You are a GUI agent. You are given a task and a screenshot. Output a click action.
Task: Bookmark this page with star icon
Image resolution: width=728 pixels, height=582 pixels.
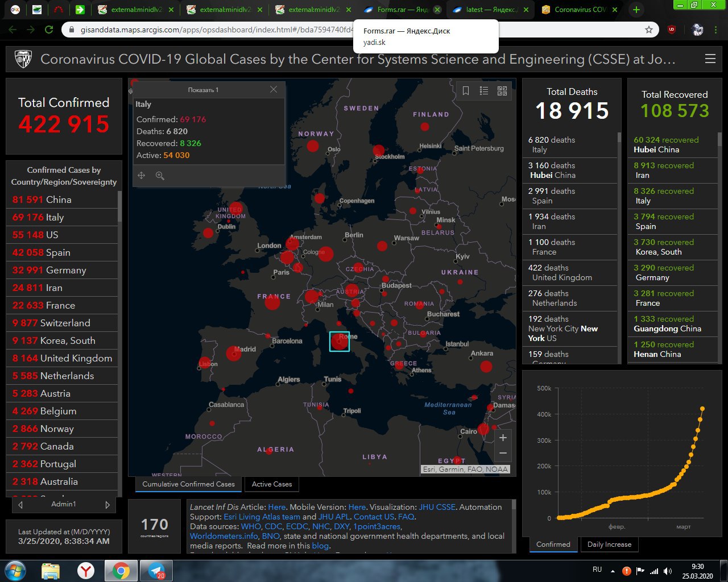click(649, 30)
